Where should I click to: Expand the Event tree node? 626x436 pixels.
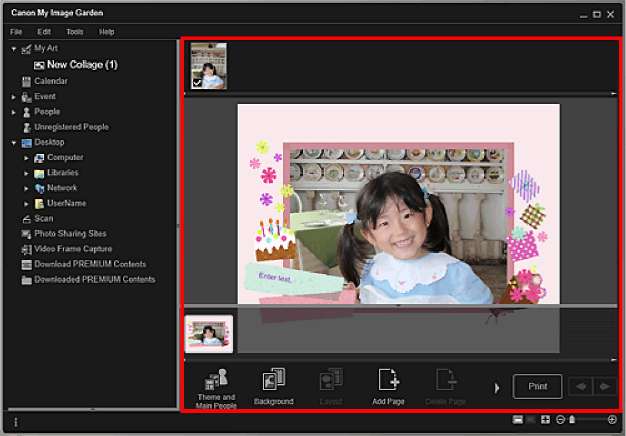(14, 96)
